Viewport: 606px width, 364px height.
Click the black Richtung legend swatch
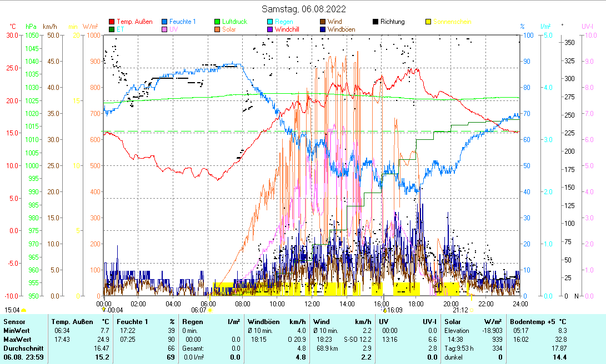(x=375, y=22)
